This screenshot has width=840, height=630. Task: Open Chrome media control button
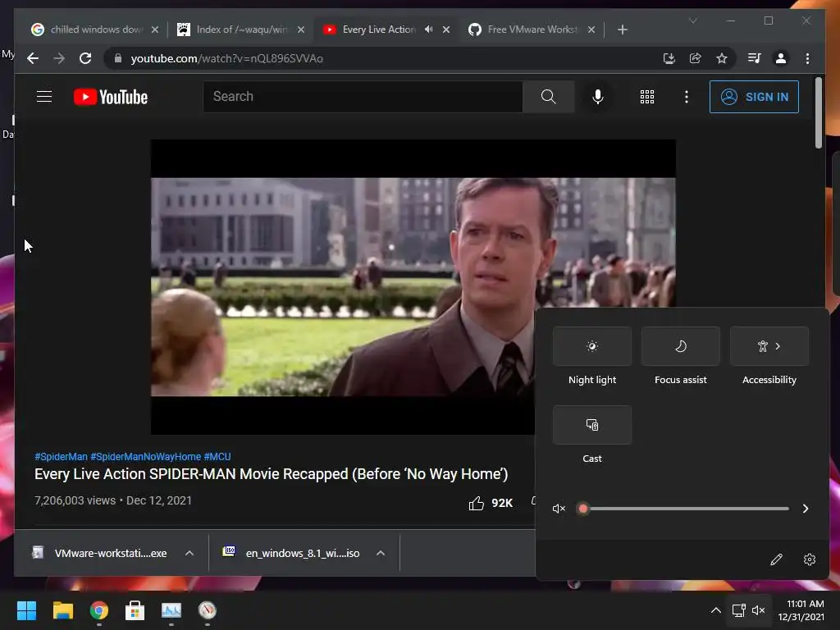click(x=755, y=58)
